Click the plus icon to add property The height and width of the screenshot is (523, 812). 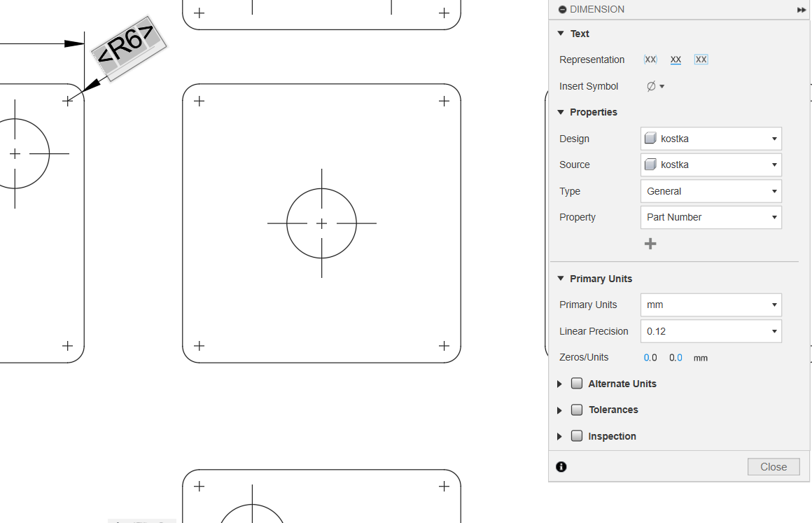[x=650, y=244]
